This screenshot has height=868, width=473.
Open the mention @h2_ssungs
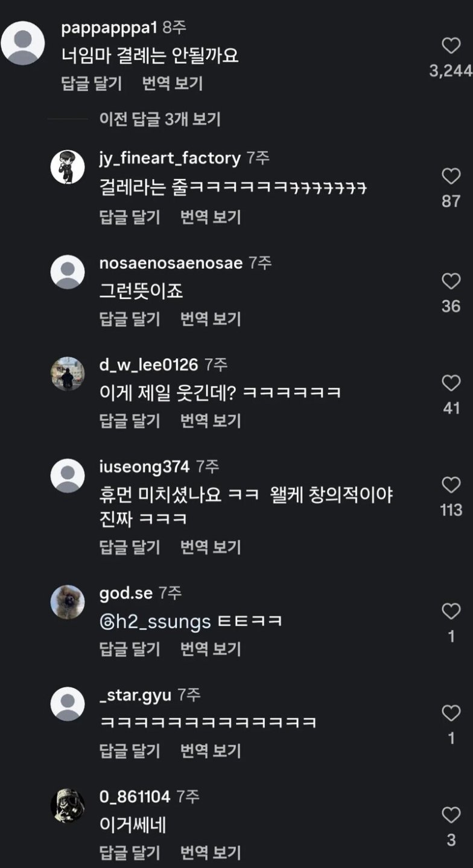pos(155,621)
